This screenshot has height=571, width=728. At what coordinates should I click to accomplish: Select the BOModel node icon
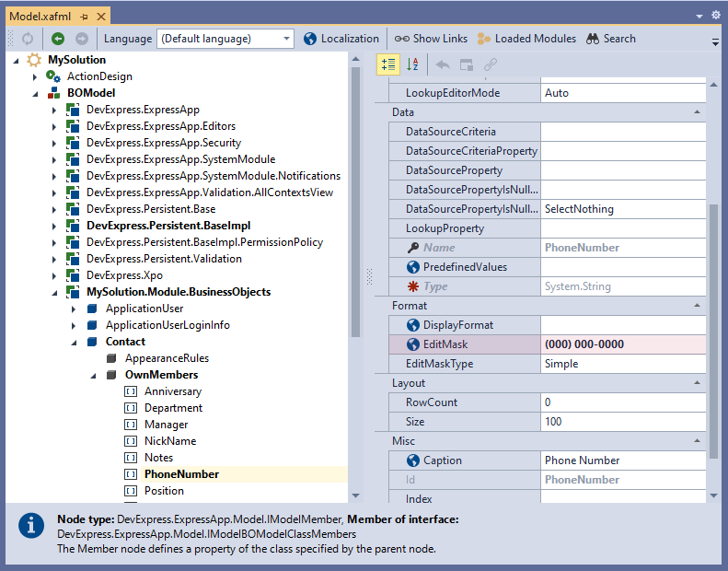coord(54,93)
